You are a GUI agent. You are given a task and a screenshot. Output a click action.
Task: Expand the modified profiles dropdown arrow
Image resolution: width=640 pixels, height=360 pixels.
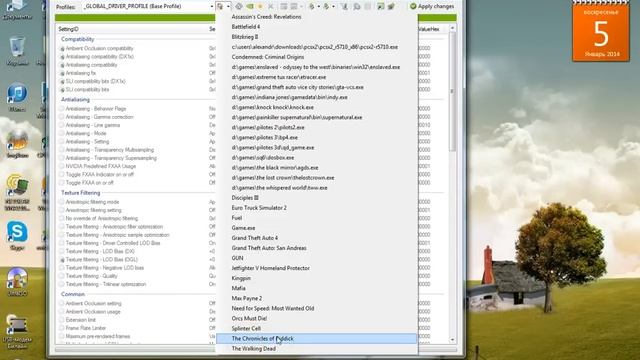(x=228, y=6)
